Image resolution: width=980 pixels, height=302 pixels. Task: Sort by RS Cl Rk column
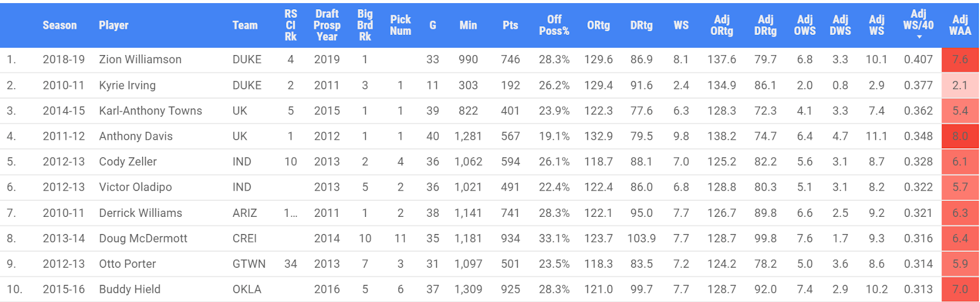click(x=290, y=25)
